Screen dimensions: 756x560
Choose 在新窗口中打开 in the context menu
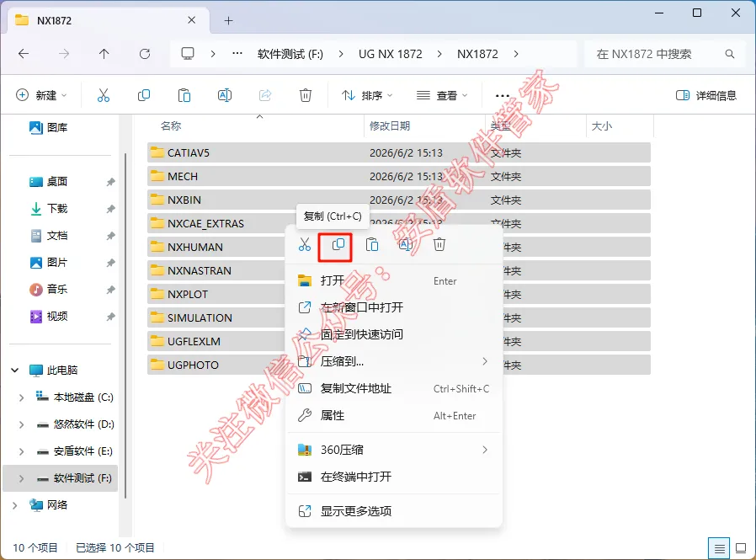[393, 307]
